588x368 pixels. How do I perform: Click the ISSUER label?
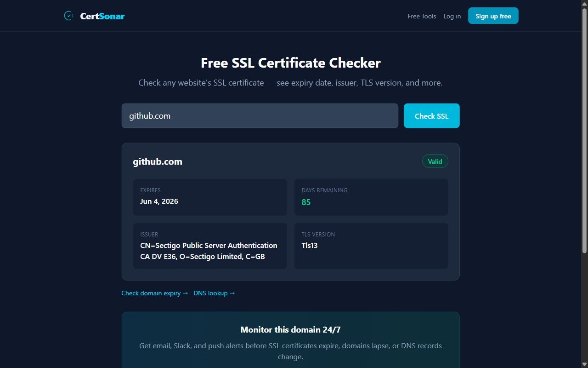point(149,235)
